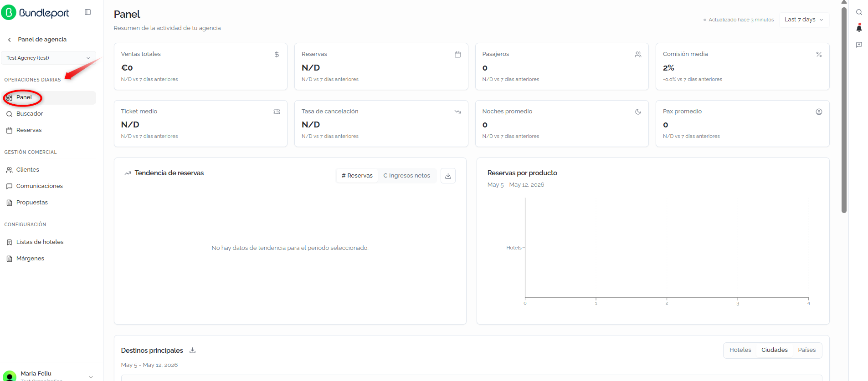Select the Ciudades destinations tab

click(774, 350)
